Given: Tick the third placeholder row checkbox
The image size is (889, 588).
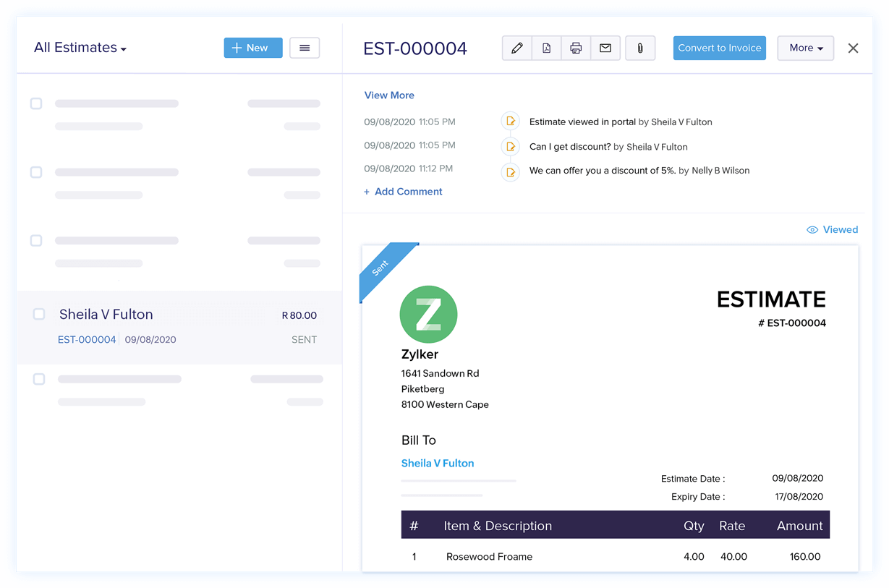Looking at the screenshot, I should click(x=36, y=240).
